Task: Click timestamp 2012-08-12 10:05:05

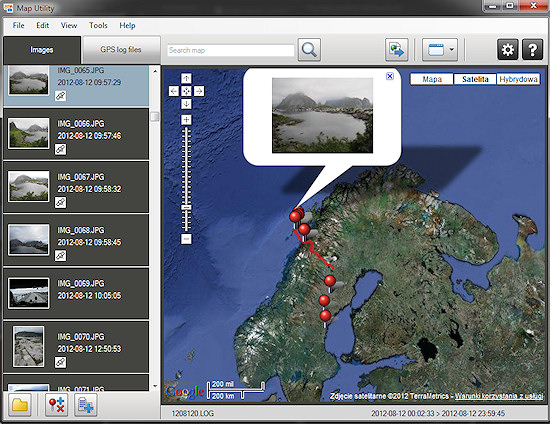Action: (89, 296)
